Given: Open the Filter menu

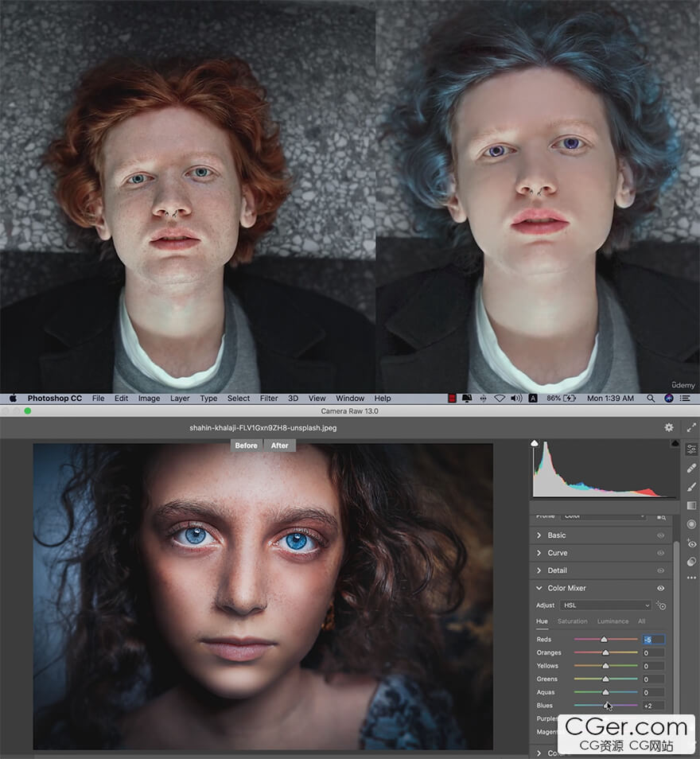Looking at the screenshot, I should [269, 399].
